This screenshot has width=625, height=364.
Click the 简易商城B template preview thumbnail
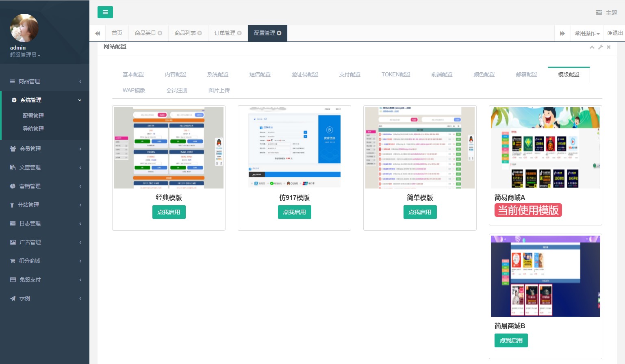pyautogui.click(x=545, y=276)
